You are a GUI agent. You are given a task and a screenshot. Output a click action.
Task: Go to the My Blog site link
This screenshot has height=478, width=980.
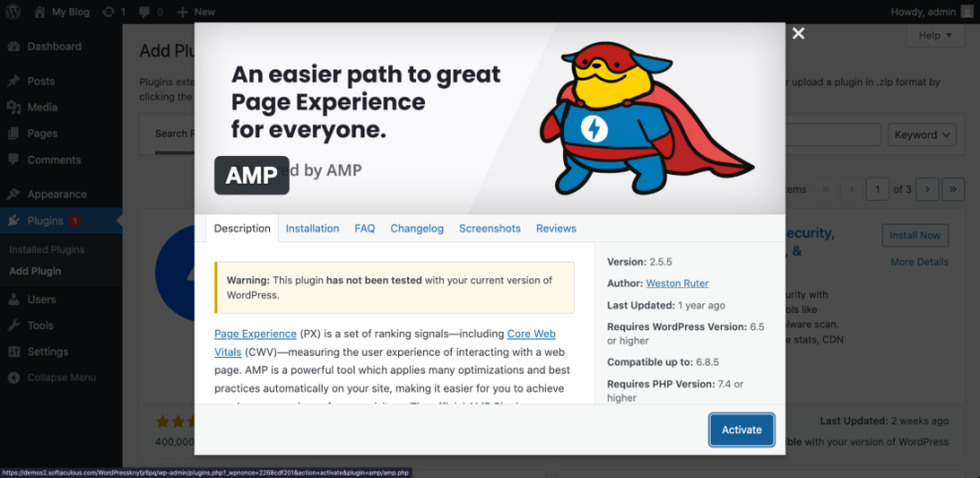pyautogui.click(x=62, y=11)
